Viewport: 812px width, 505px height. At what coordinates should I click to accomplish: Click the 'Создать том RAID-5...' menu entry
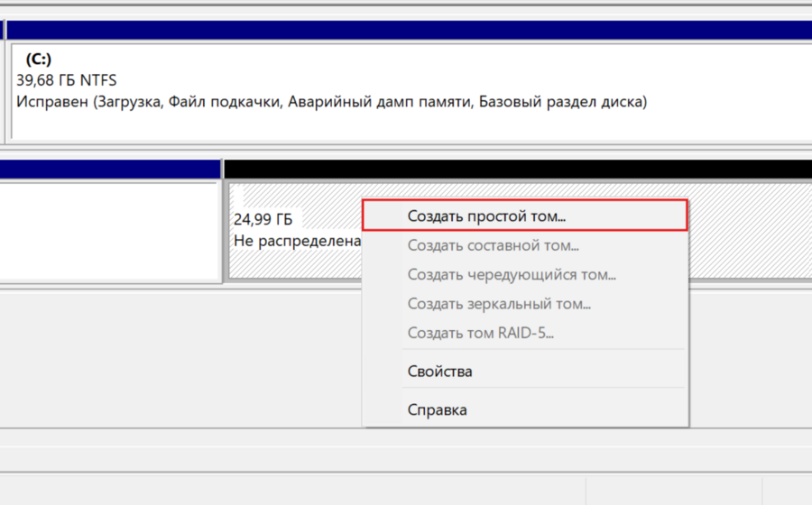(x=480, y=333)
